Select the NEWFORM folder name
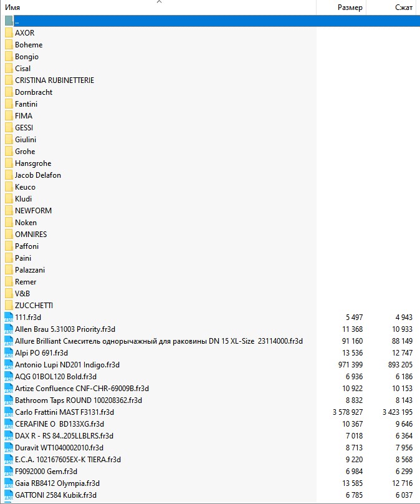 click(34, 211)
